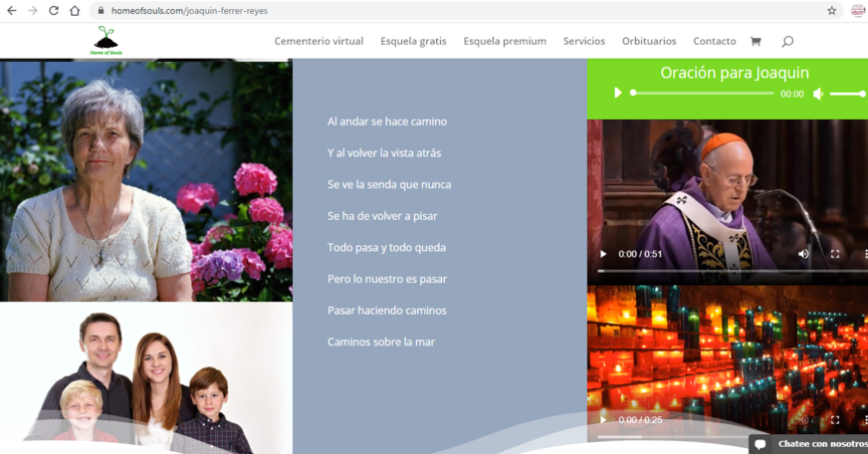This screenshot has height=454, width=868.
Task: Seek on the bishop video progress bar
Action: click(731, 271)
